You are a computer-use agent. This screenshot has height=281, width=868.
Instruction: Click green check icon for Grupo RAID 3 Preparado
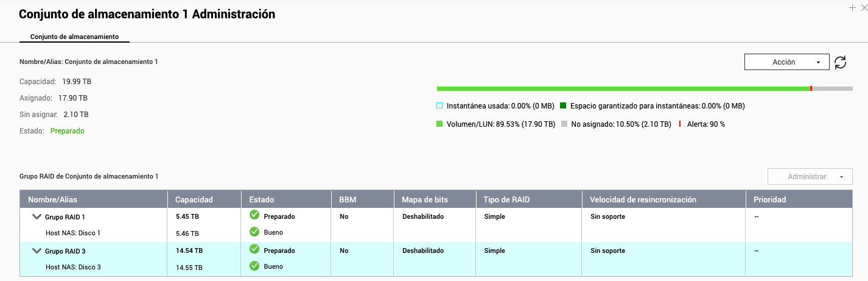(254, 250)
